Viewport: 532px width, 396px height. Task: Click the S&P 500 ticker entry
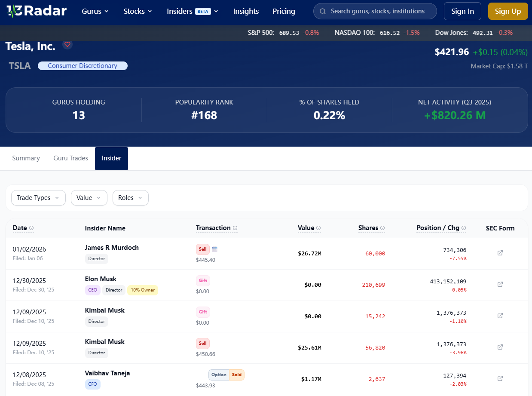pyautogui.click(x=283, y=33)
